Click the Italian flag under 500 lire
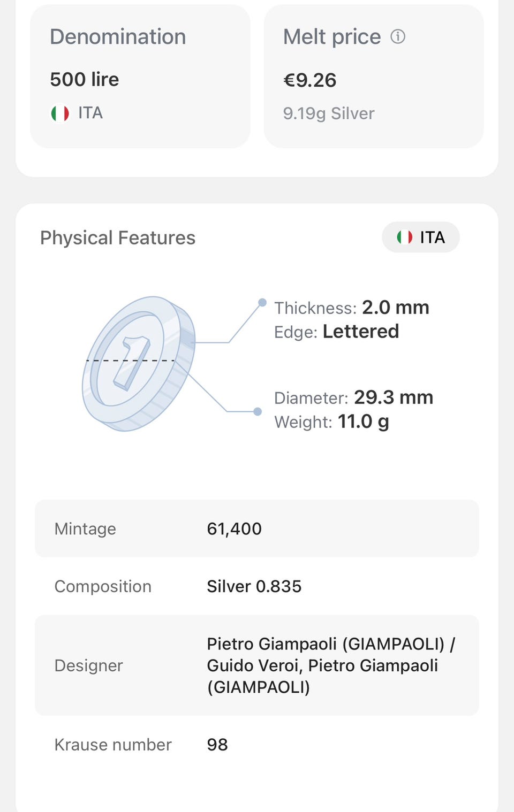 (60, 113)
